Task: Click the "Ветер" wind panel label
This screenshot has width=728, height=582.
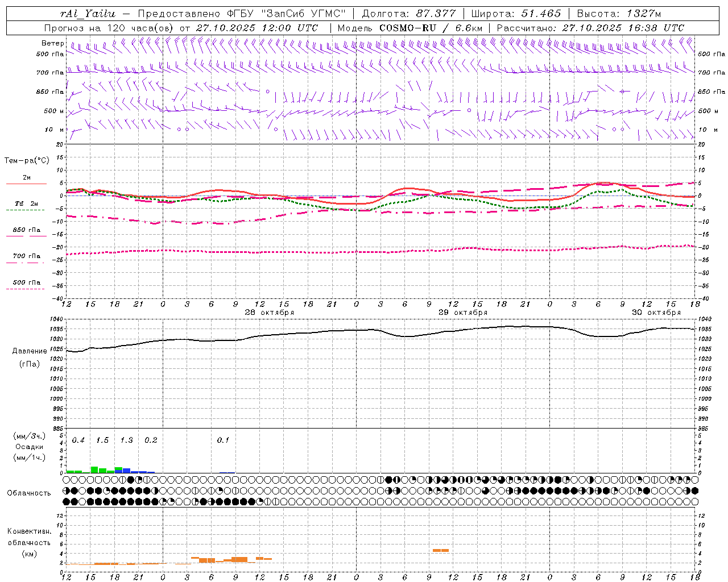Action: 52,43
